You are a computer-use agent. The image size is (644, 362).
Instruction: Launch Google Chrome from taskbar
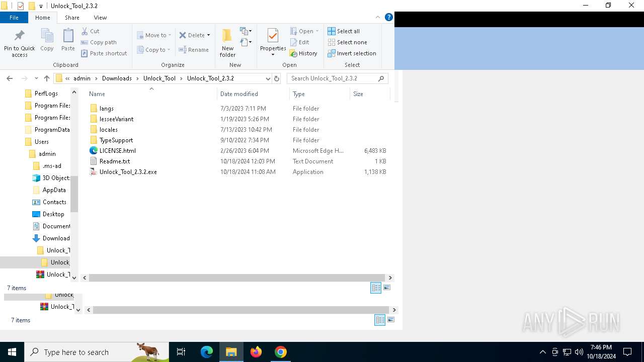click(281, 352)
